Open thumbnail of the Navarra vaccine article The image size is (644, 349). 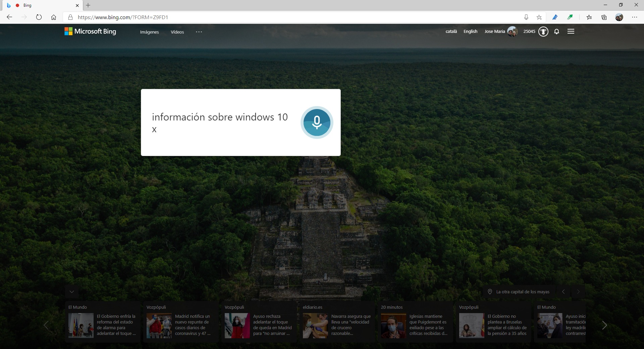[315, 326]
